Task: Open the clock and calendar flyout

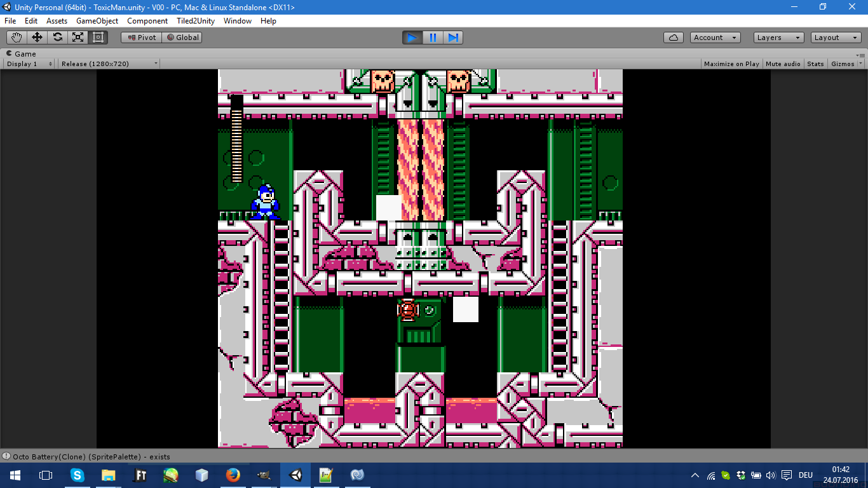Action: 841,475
